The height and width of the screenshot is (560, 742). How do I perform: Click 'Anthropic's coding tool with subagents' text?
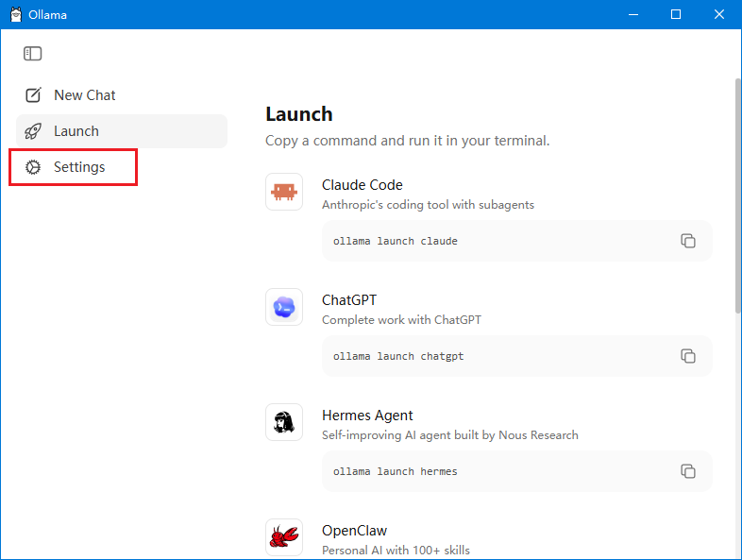(x=428, y=205)
